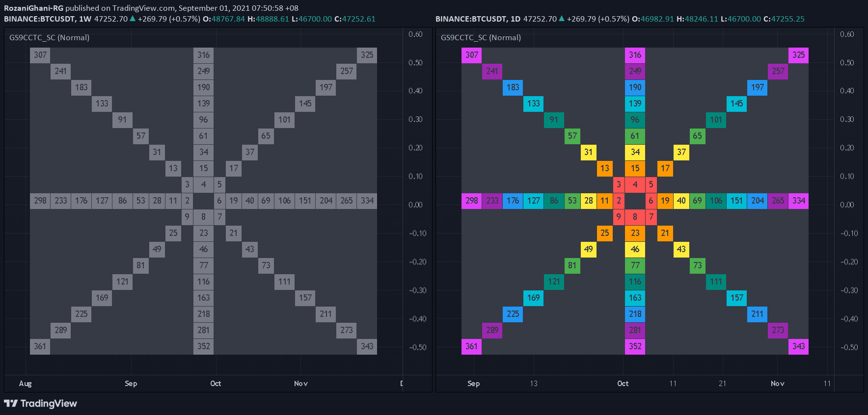Click gray cell 145 in the 1W chart

(305, 104)
